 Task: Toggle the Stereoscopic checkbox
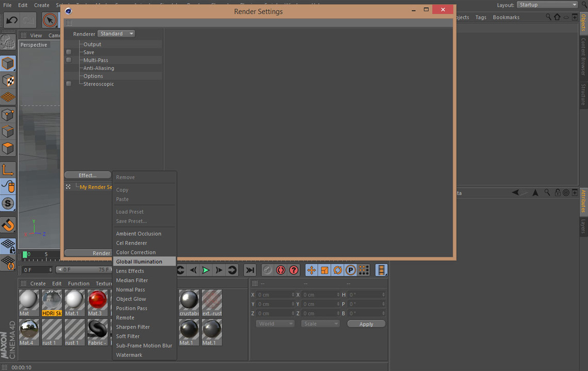pos(69,83)
